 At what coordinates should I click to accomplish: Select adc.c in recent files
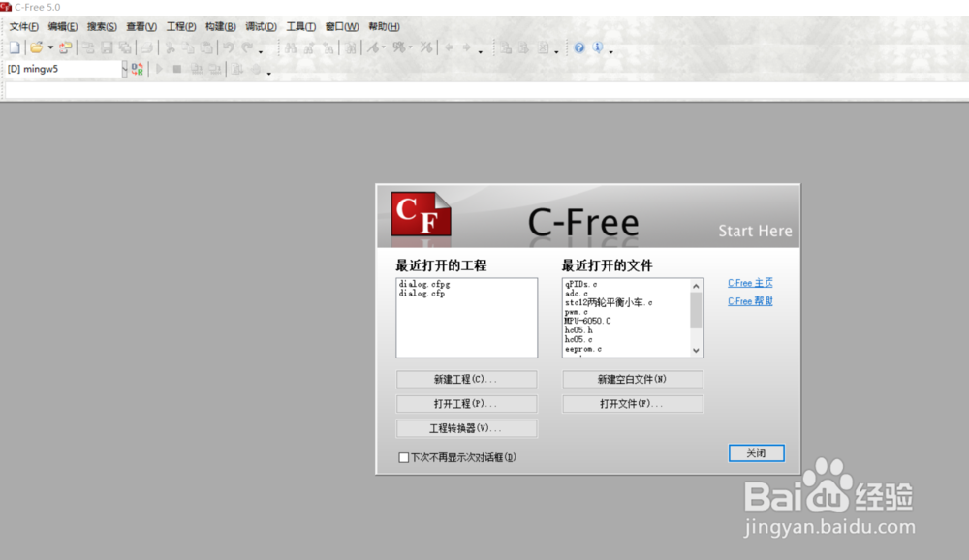[576, 294]
